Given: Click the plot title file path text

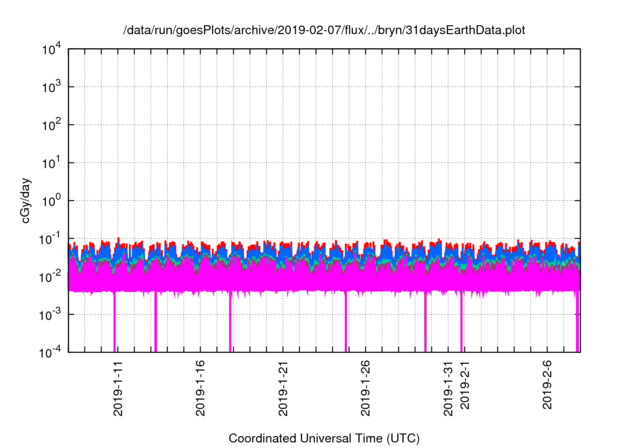Looking at the screenshot, I should pos(324,31).
